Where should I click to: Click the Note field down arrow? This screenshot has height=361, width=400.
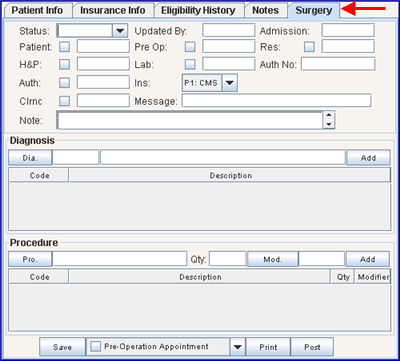[x=329, y=124]
